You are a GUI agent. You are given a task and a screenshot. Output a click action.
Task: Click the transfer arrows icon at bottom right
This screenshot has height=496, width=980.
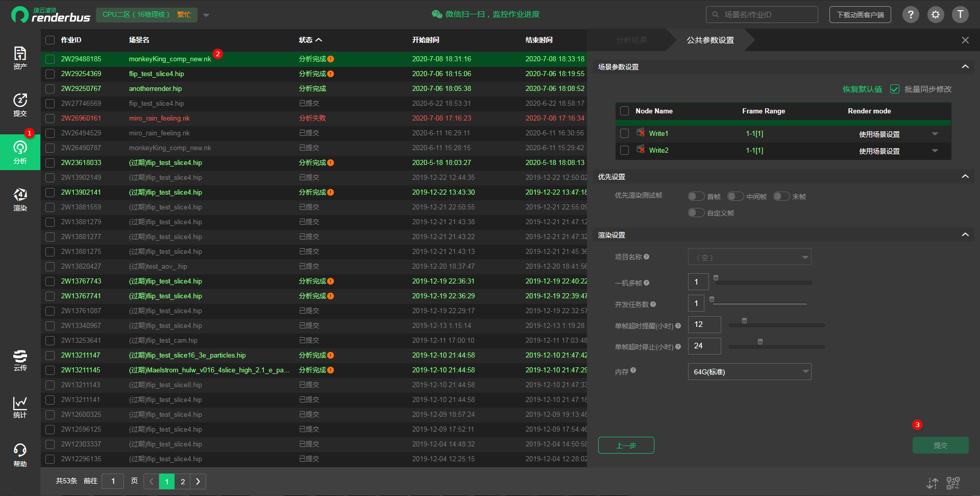933,483
